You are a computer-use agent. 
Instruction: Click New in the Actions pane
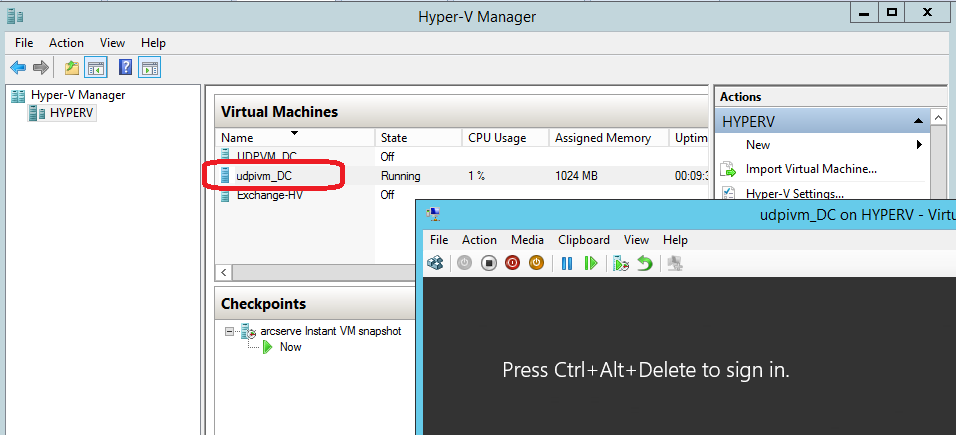pyautogui.click(x=758, y=145)
